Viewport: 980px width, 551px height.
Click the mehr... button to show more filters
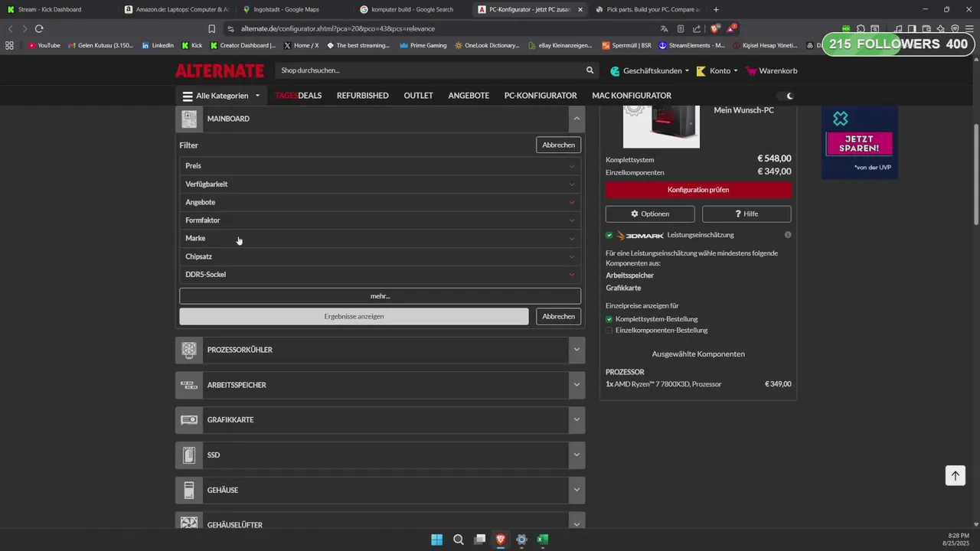380,296
